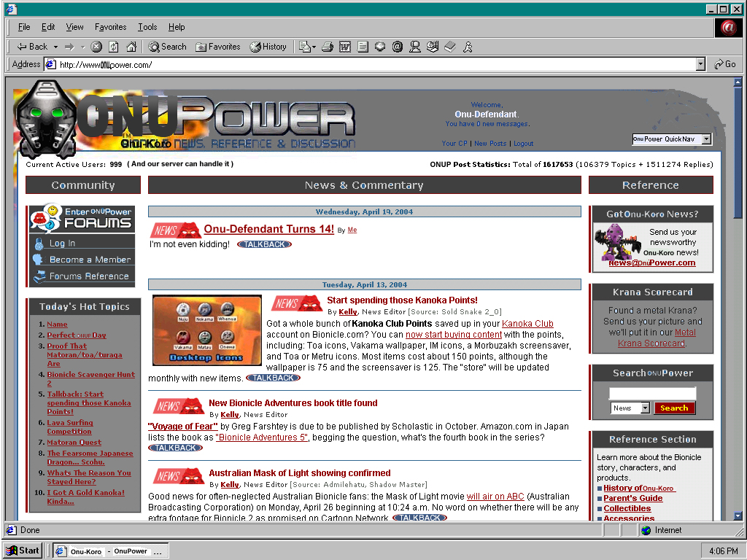747x560 pixels.
Task: Open the will air on ABC link
Action: (495, 496)
